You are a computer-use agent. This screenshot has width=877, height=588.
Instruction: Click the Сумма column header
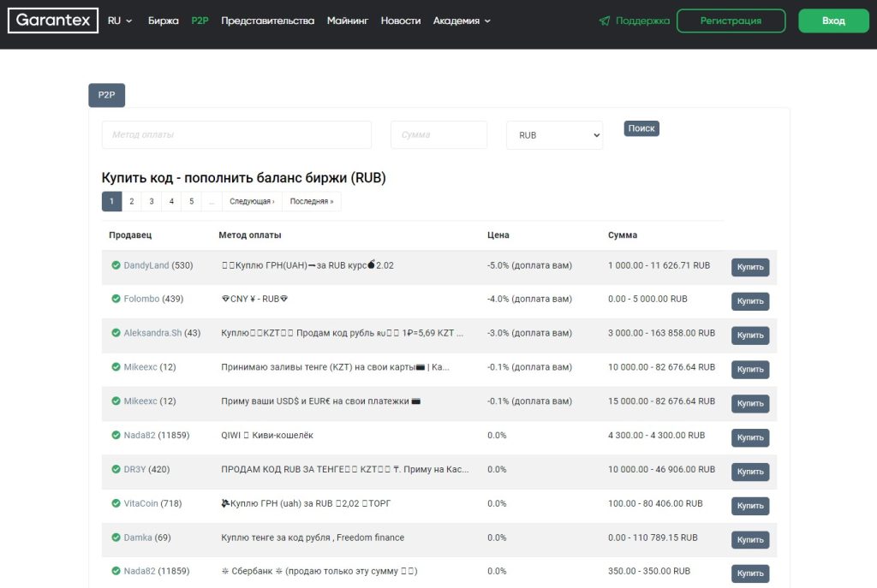[623, 235]
